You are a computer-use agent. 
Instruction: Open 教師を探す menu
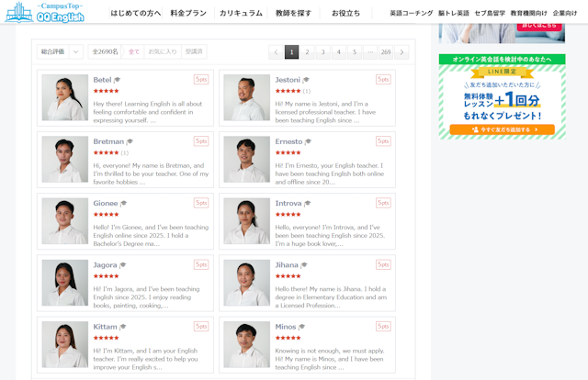coord(293,13)
